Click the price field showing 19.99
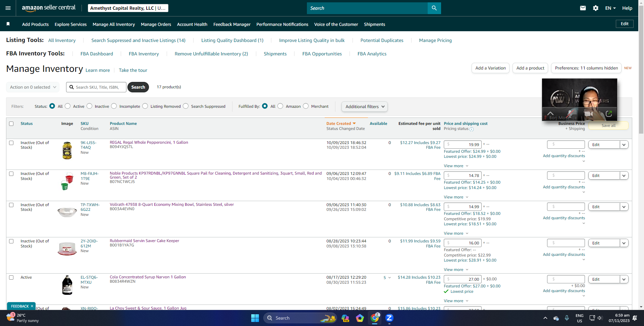 pyautogui.click(x=463, y=145)
